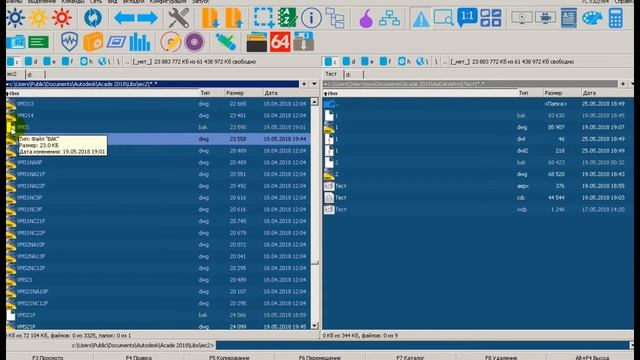The image size is (640, 360).
Task: Click the 1:1 speech bubble icon
Action: [467, 18]
